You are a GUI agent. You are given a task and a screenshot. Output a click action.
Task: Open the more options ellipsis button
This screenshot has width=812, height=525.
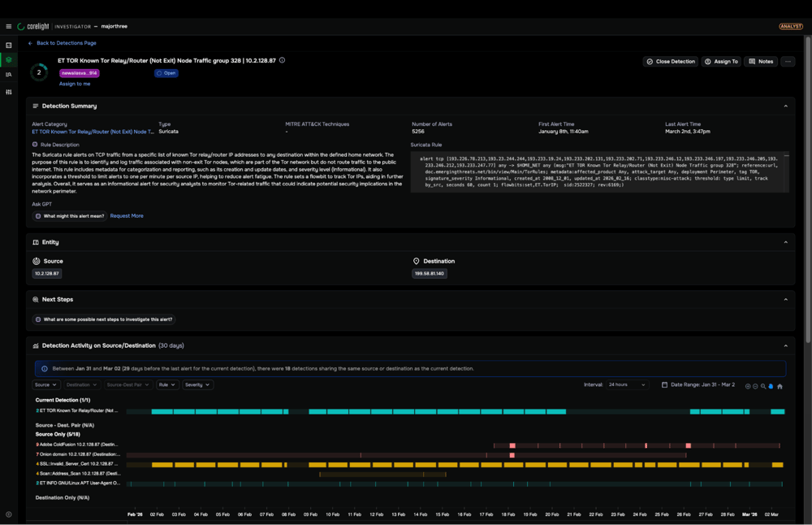pos(787,62)
